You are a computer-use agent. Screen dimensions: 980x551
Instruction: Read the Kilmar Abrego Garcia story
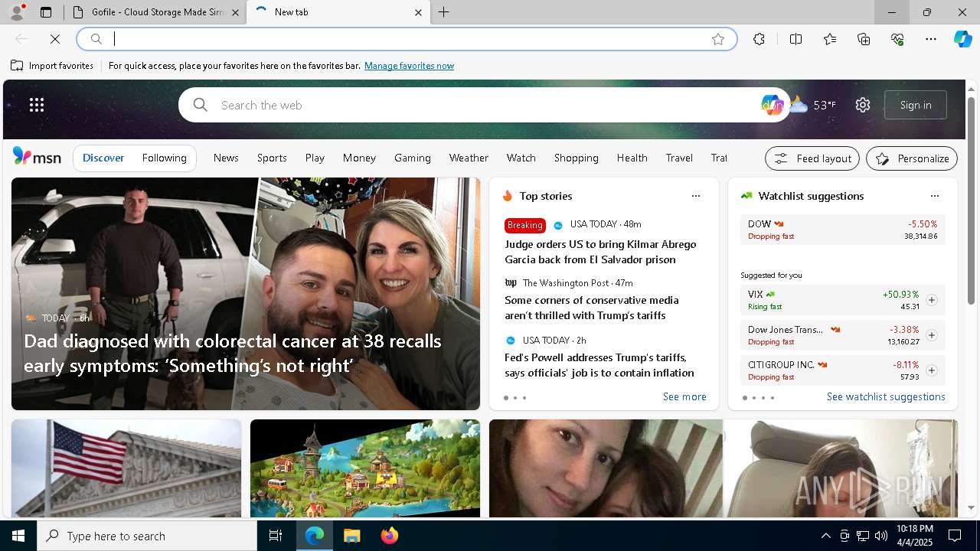600,252
